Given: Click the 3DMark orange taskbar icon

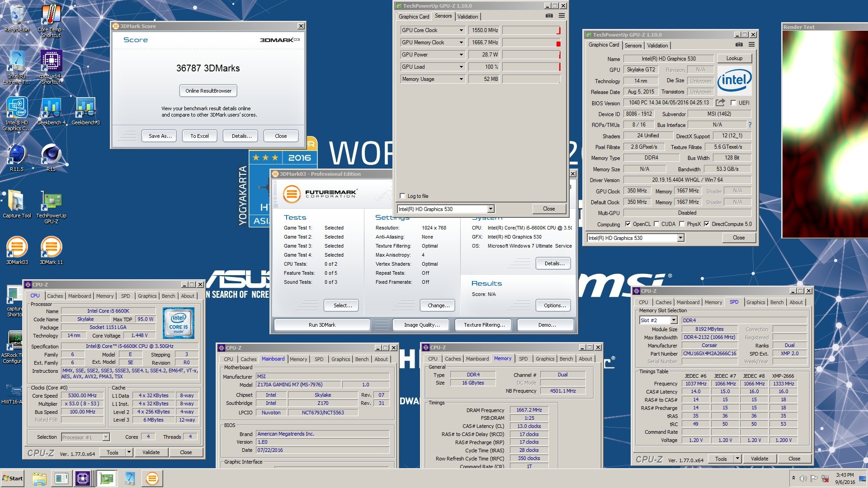Looking at the screenshot, I should click(152, 479).
